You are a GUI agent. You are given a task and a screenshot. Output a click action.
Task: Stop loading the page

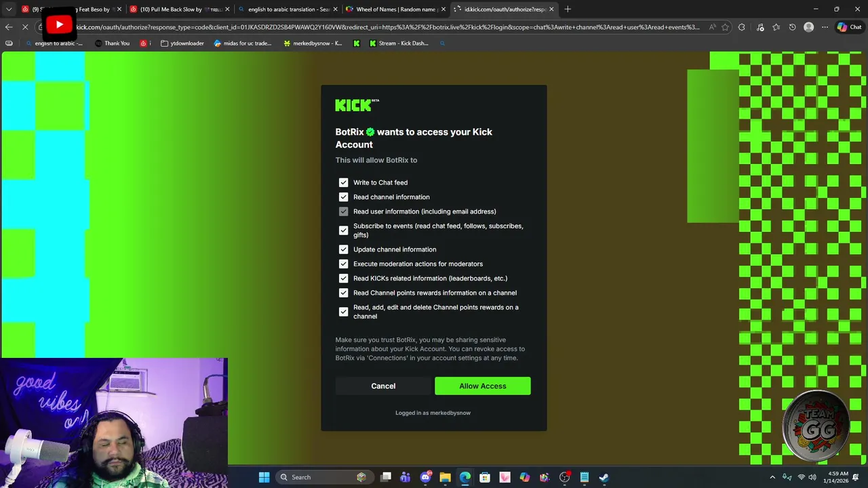coord(25,27)
